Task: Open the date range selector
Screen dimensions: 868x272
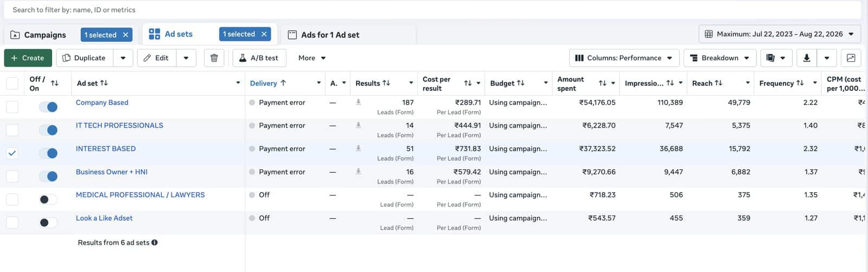Action: [780, 34]
